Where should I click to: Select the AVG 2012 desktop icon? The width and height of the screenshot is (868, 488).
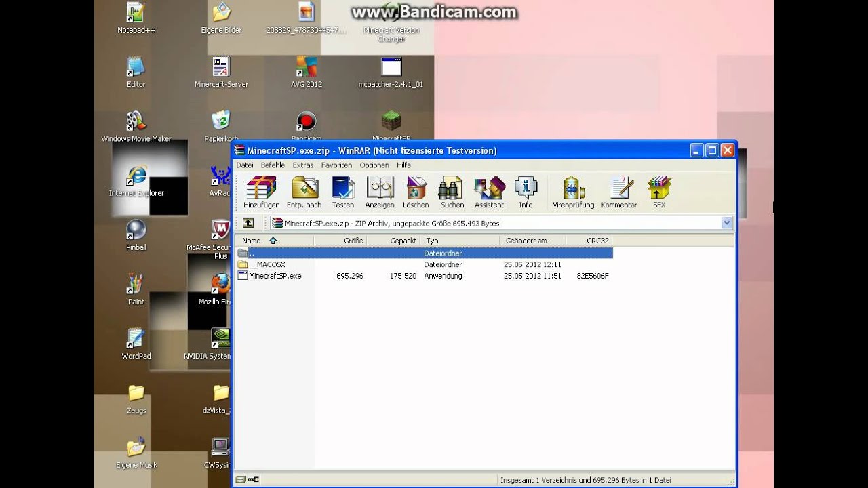[x=306, y=73]
